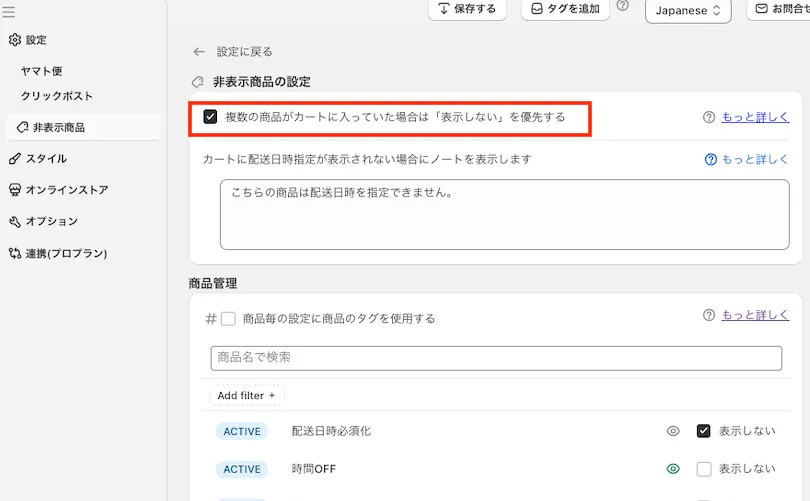Screen dimensions: 810x501
Task: Click the eye icon for 配送日時必須化
Action: pyautogui.click(x=673, y=431)
